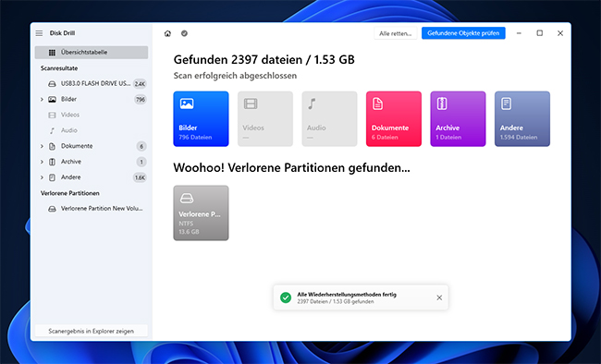Image resolution: width=601 pixels, height=364 pixels.
Task: Select Andere label in sidebar
Action: click(70, 177)
